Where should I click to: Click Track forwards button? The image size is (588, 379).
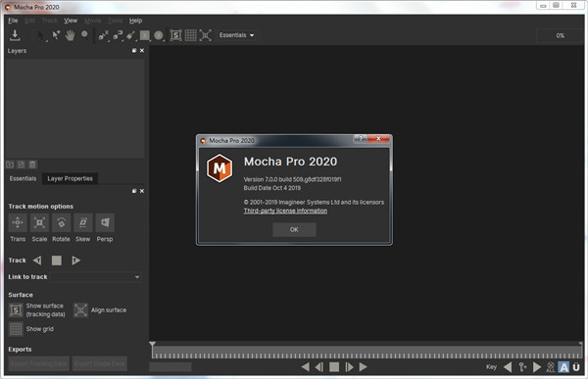[x=75, y=261]
